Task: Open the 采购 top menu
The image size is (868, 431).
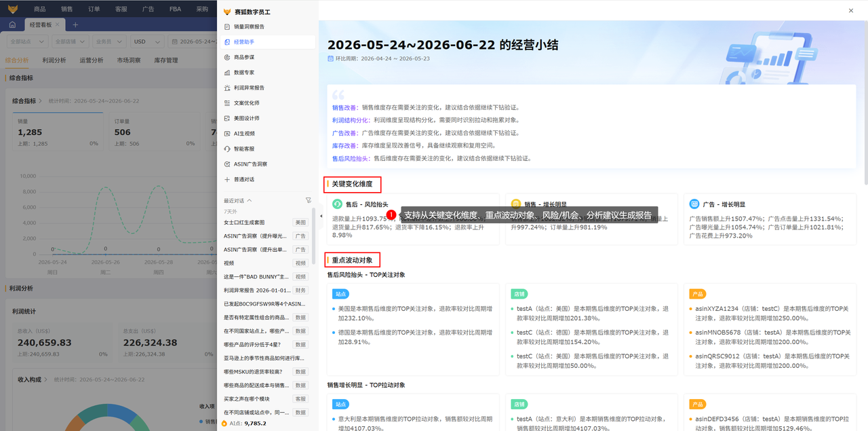Action: 202,10
